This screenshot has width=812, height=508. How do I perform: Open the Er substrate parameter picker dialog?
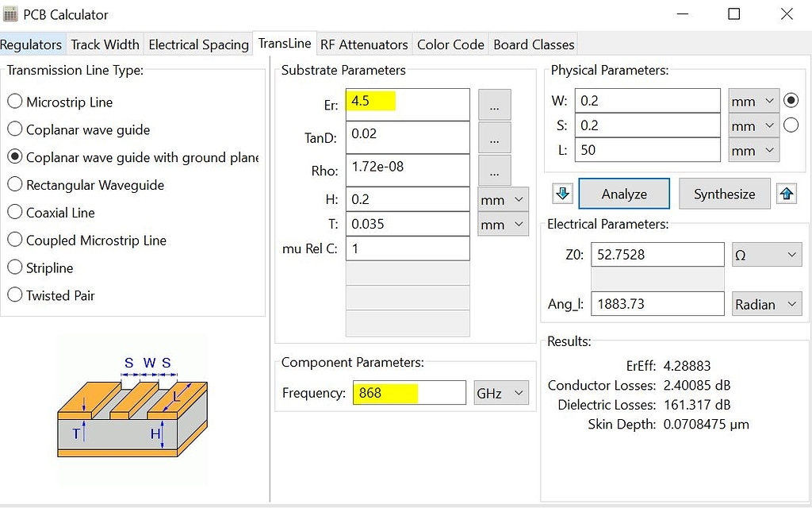pyautogui.click(x=494, y=104)
